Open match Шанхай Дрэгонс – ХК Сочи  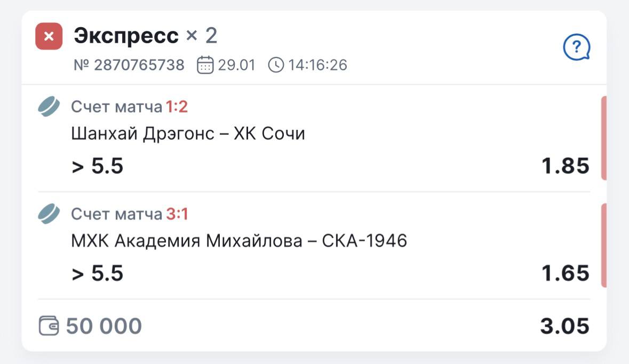(x=188, y=133)
